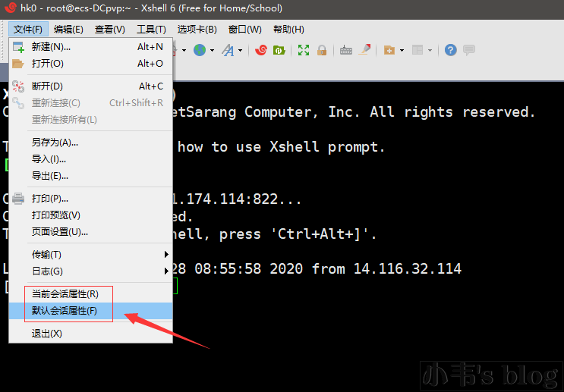Open the 窗口(W) menu
The image size is (564, 392).
click(x=245, y=29)
